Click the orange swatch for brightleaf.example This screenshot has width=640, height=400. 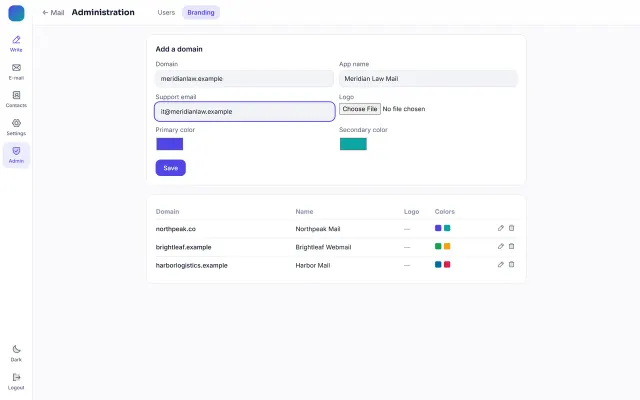click(447, 246)
